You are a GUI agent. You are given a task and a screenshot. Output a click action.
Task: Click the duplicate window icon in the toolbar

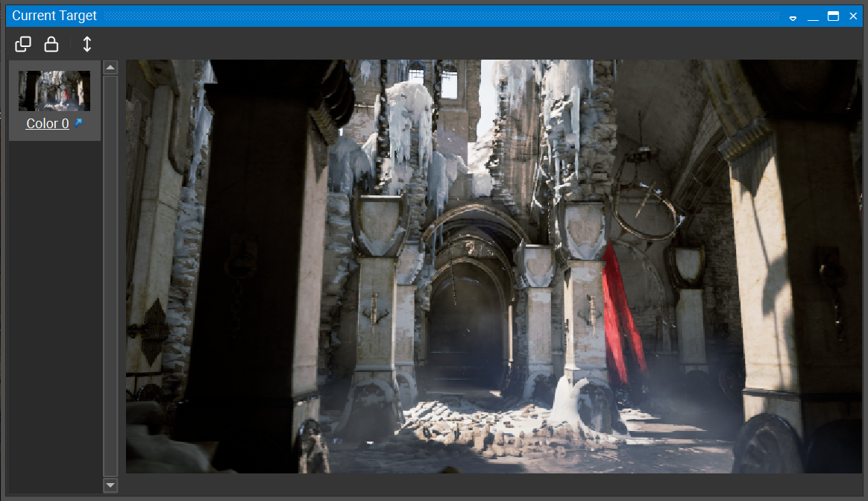[22, 44]
